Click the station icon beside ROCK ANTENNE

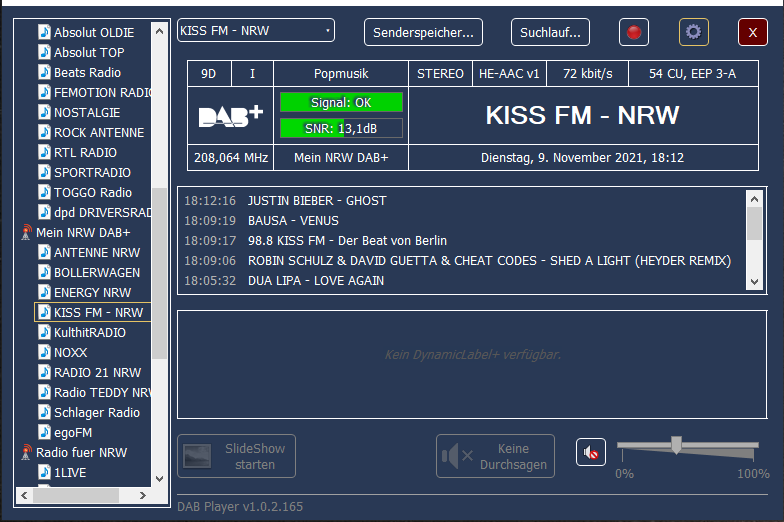[x=44, y=132]
